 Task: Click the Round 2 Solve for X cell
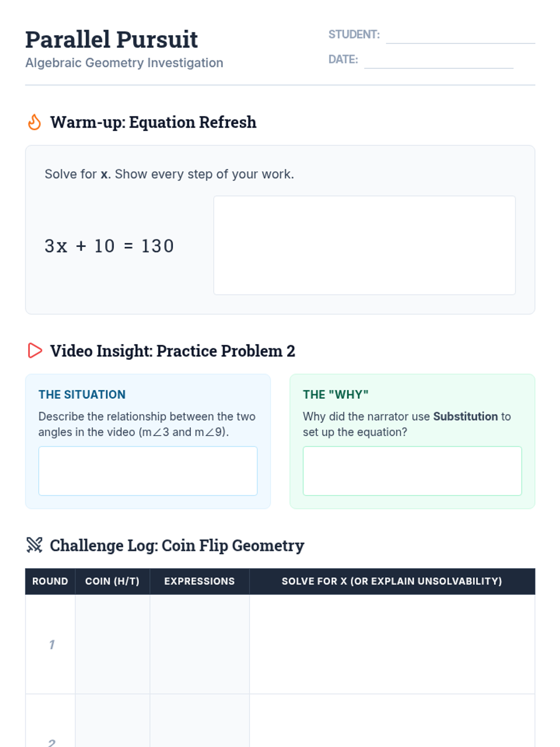[x=392, y=721]
